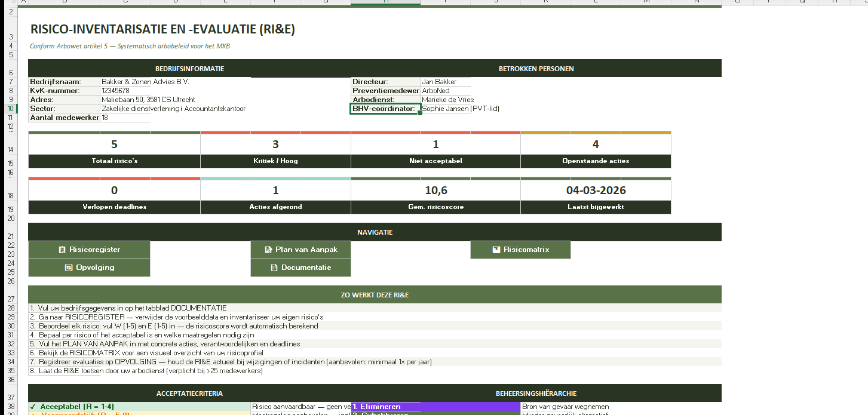This screenshot has width=868, height=415.
Task: Click the 'Gem. risicoscore' value 10,6
Action: point(435,190)
